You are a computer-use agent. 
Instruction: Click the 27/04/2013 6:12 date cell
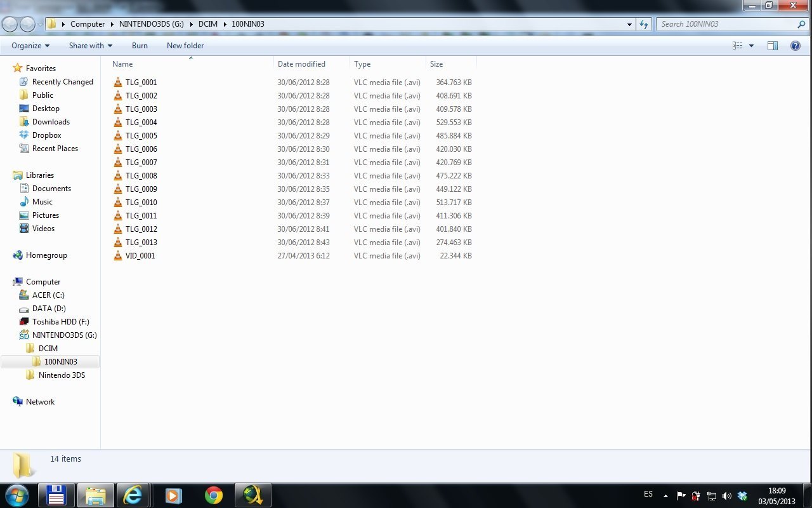(303, 255)
